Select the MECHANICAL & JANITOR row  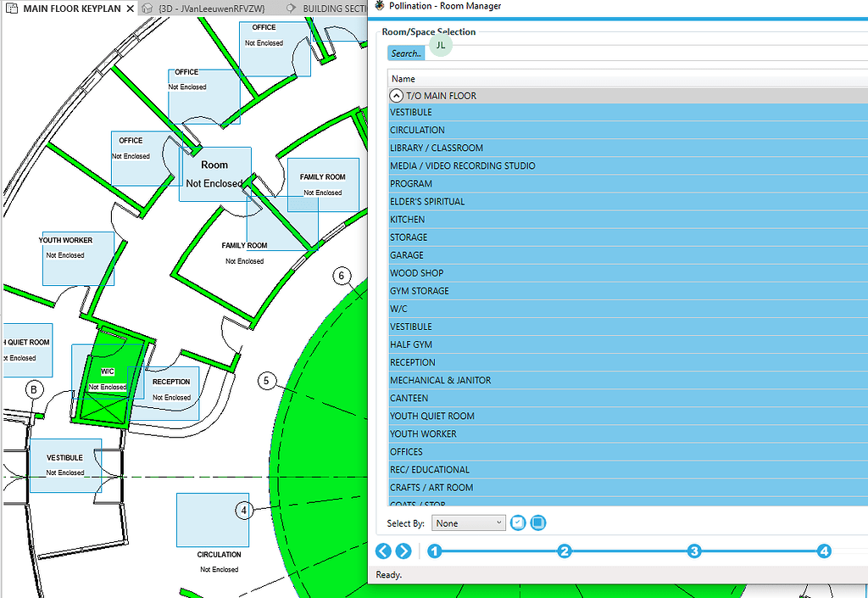pyautogui.click(x=440, y=381)
